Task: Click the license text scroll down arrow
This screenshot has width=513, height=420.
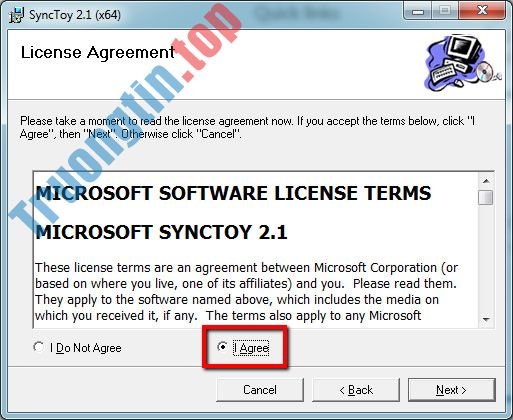Action: [486, 320]
